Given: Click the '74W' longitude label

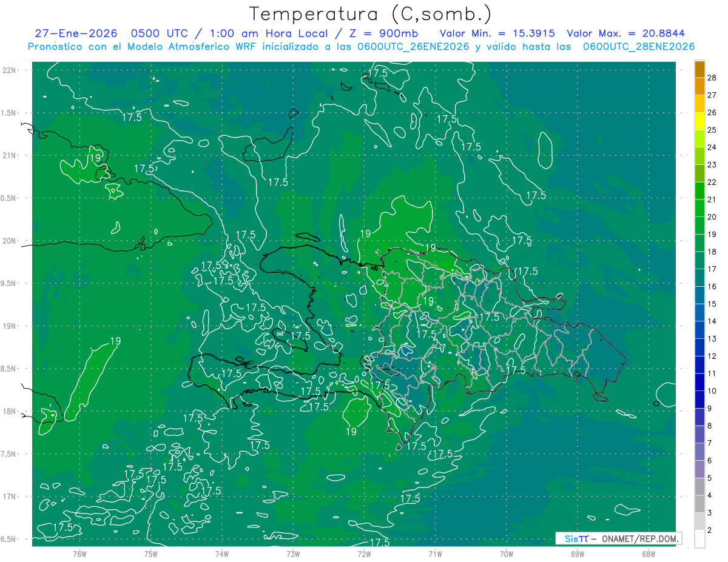Looking at the screenshot, I should 221,554.
